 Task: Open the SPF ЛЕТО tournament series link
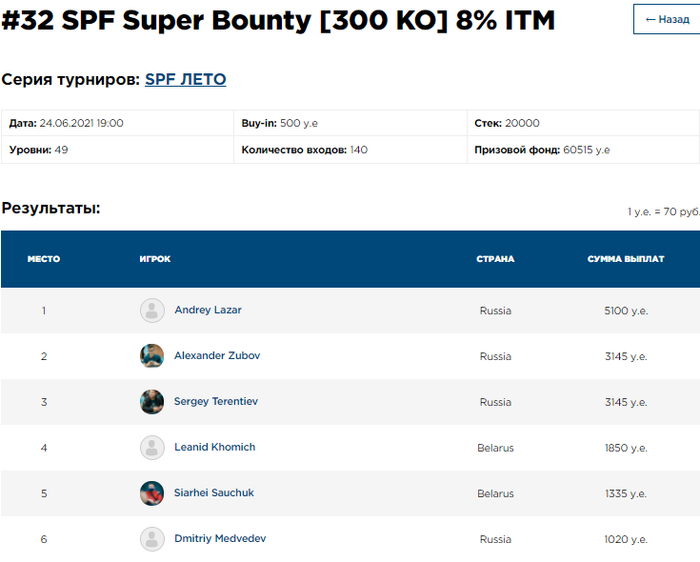(x=185, y=79)
